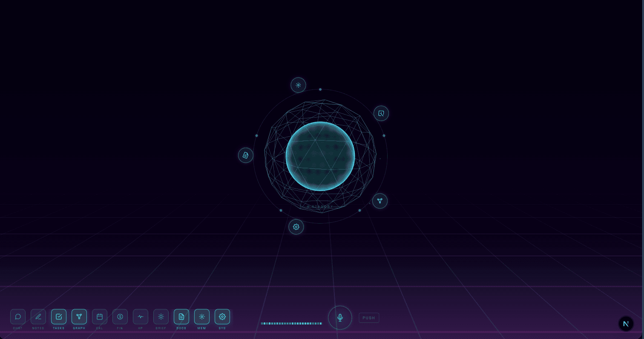The width and height of the screenshot is (644, 339).
Task: Click the PUSH button
Action: click(x=369, y=318)
